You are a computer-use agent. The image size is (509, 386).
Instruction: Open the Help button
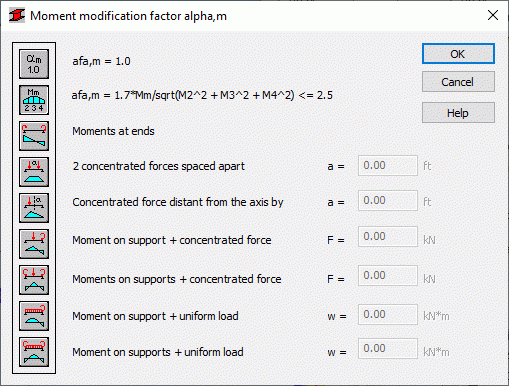458,113
